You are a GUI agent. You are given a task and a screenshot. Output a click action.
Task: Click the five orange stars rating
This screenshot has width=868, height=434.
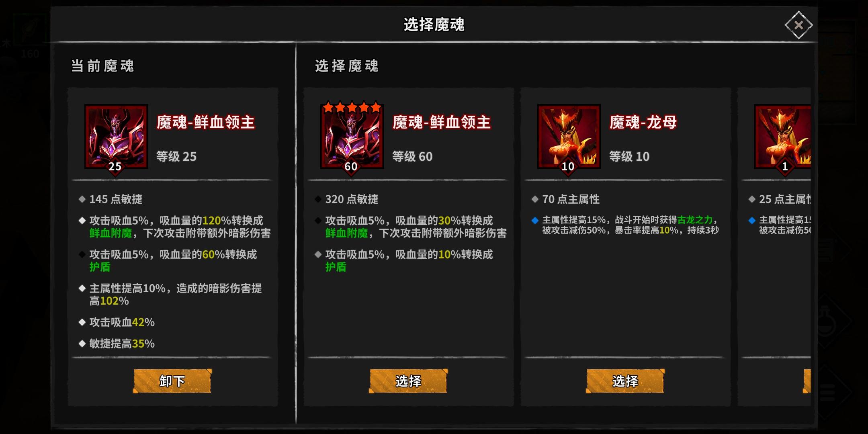[x=352, y=107]
